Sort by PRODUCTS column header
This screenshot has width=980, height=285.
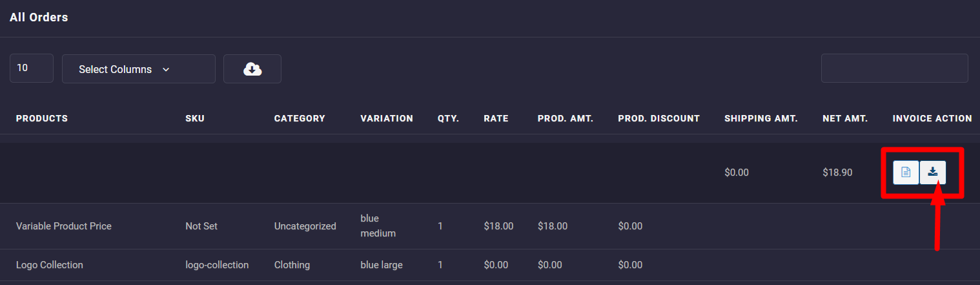42,118
